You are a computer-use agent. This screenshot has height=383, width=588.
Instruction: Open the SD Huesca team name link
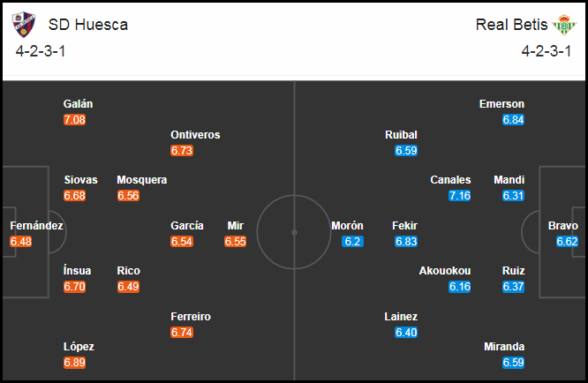[88, 25]
